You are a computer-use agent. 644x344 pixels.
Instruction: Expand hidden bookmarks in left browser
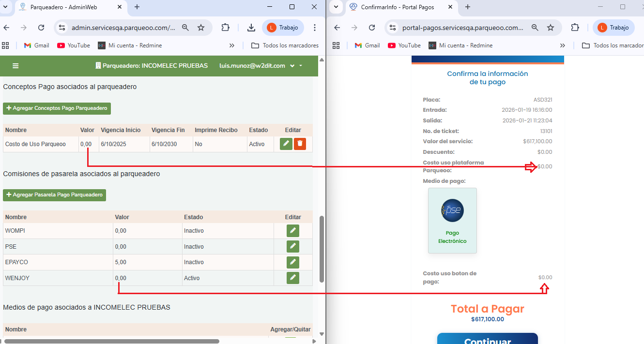pyautogui.click(x=232, y=45)
